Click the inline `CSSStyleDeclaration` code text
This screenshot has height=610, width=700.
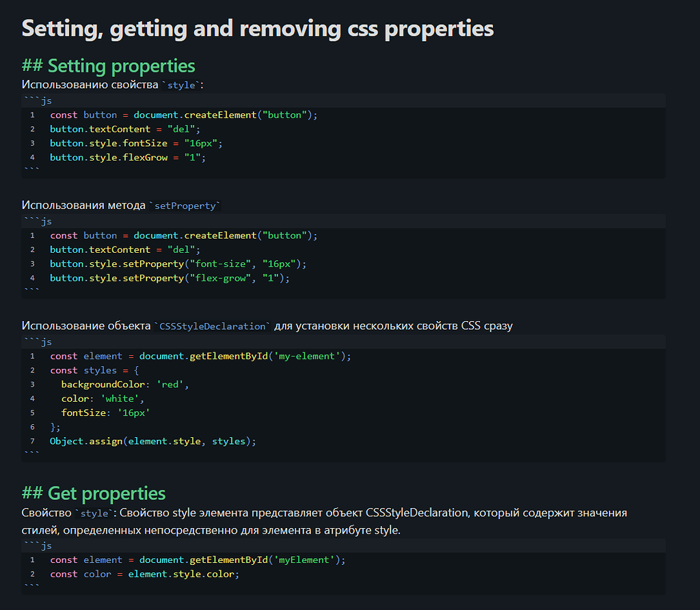click(x=212, y=327)
